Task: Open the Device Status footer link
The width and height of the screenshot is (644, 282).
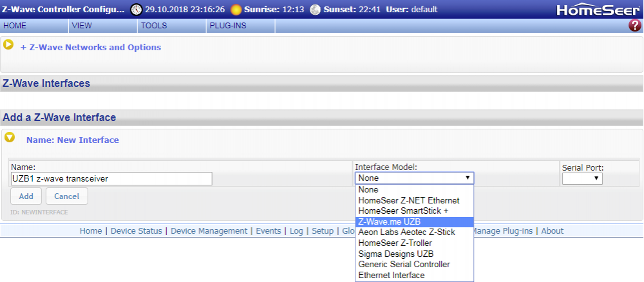Action: [x=137, y=230]
